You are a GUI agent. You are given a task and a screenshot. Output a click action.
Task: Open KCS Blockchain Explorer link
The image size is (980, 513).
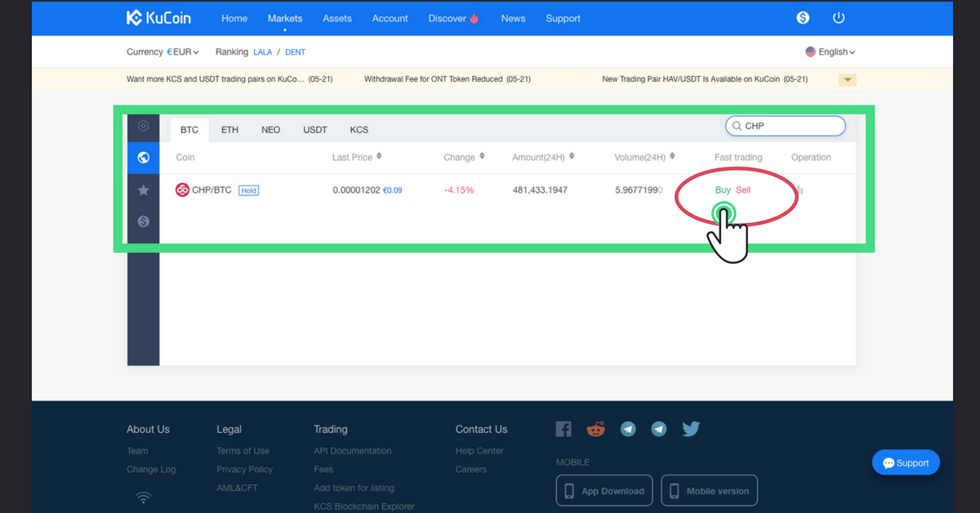click(x=364, y=506)
